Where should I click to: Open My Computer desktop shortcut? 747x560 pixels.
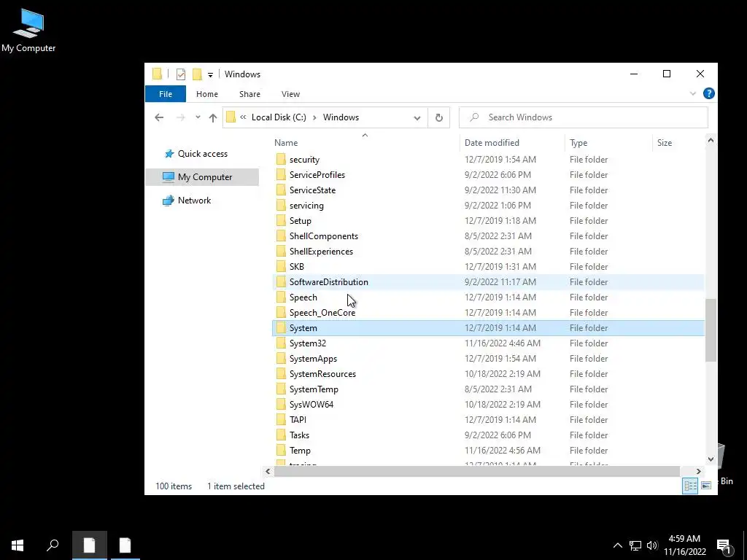(28, 30)
